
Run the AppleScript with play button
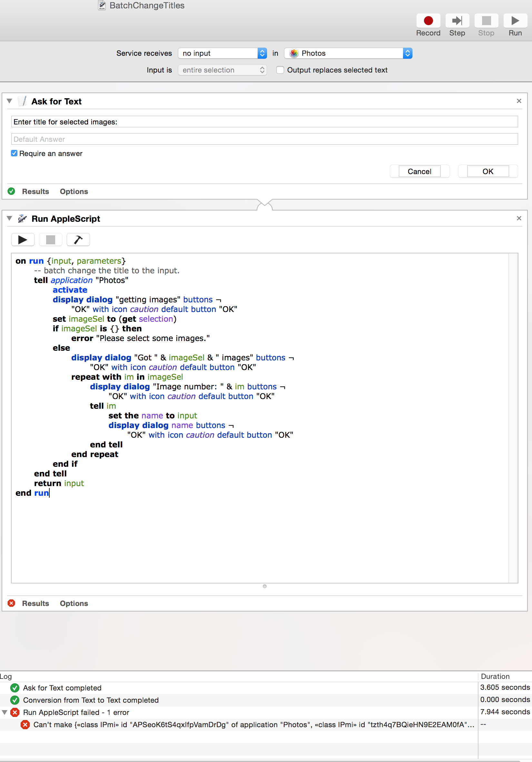click(23, 239)
